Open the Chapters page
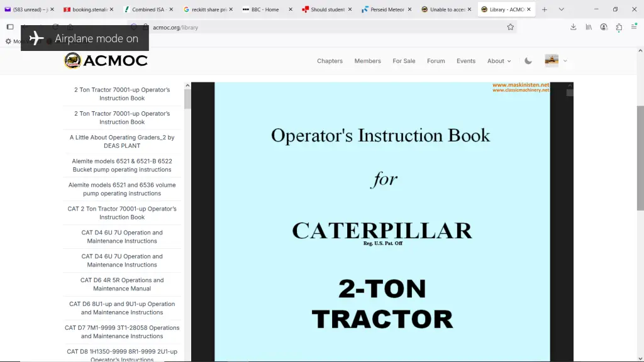The width and height of the screenshot is (644, 362). [330, 61]
